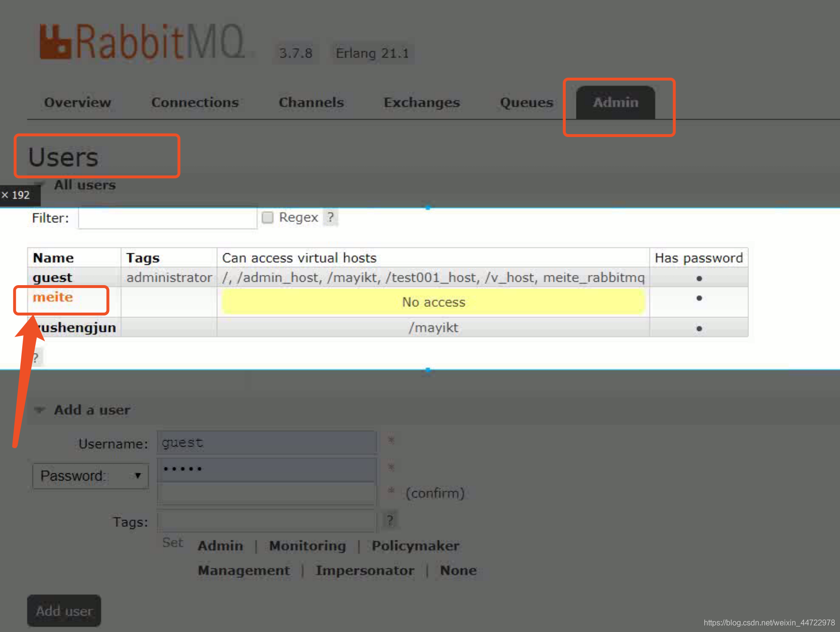The image size is (840, 632).
Task: Collapse the All users section
Action: click(x=84, y=185)
